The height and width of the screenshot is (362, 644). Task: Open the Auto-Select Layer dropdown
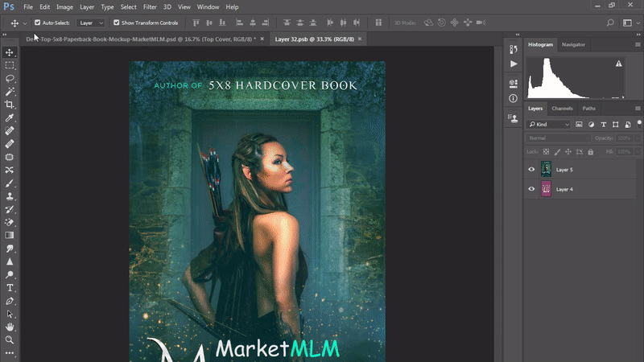click(91, 23)
